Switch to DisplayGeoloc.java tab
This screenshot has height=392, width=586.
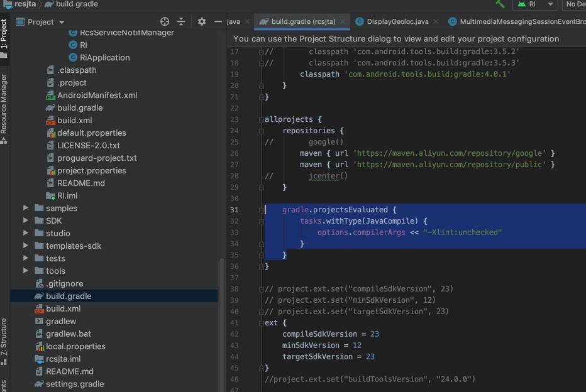tap(397, 21)
